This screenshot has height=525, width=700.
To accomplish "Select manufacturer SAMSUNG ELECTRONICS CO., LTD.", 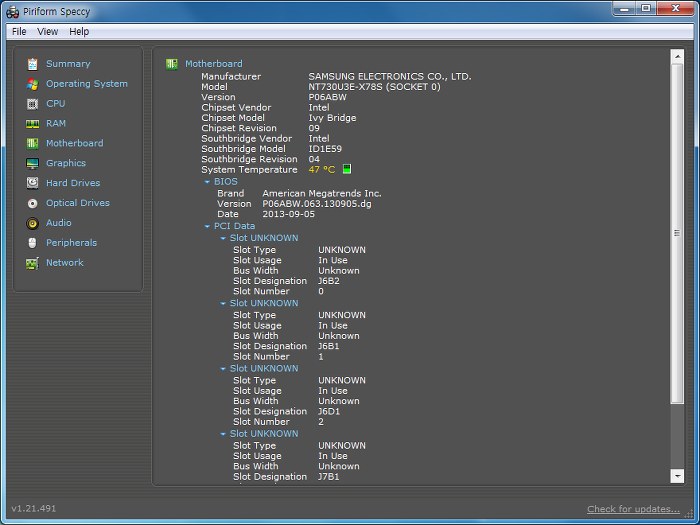I will coord(390,76).
